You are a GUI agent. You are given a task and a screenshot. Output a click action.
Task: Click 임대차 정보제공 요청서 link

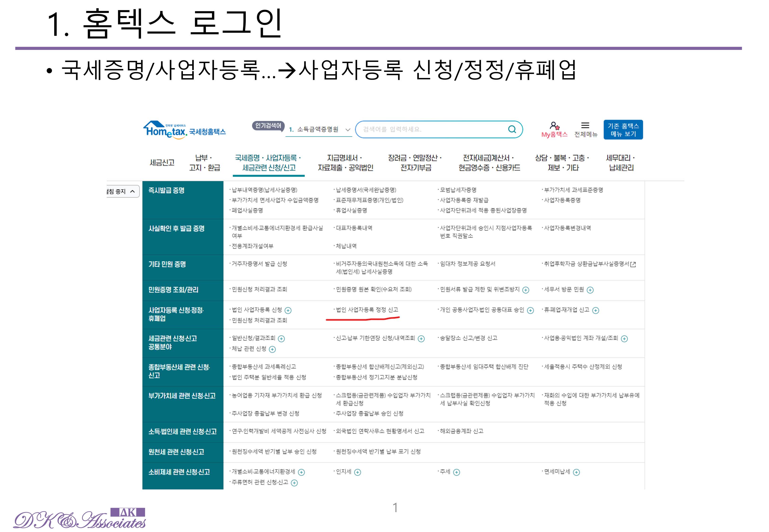[x=468, y=264]
